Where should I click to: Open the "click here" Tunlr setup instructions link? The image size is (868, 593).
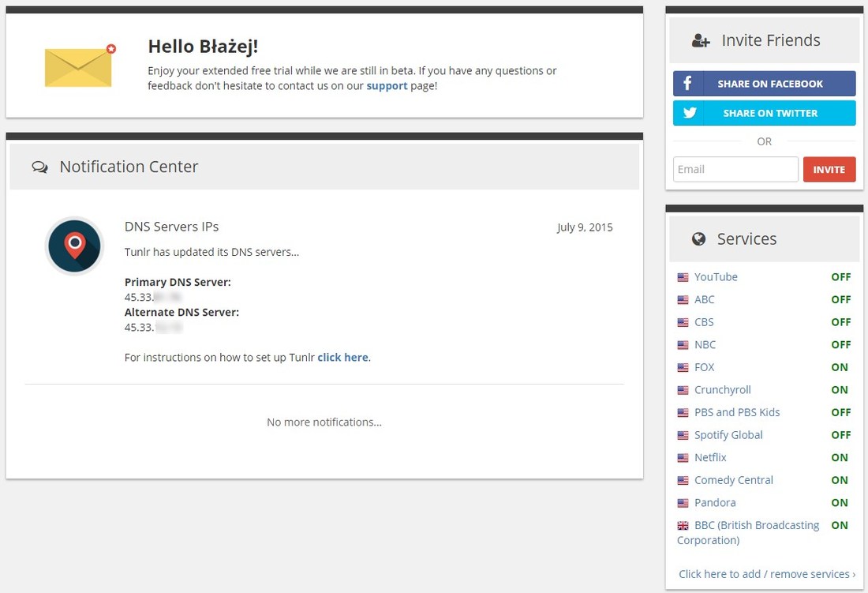342,358
